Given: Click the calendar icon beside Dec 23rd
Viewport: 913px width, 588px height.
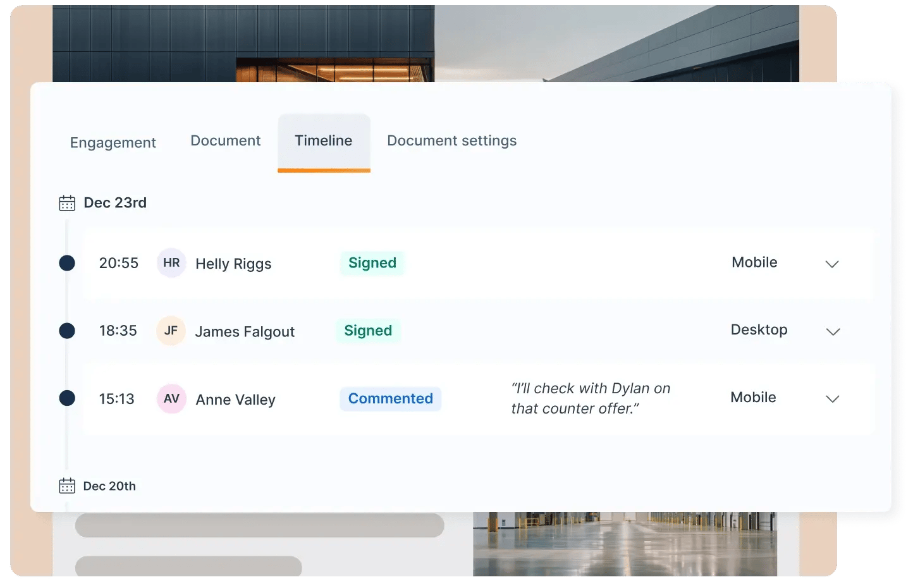Looking at the screenshot, I should (67, 203).
